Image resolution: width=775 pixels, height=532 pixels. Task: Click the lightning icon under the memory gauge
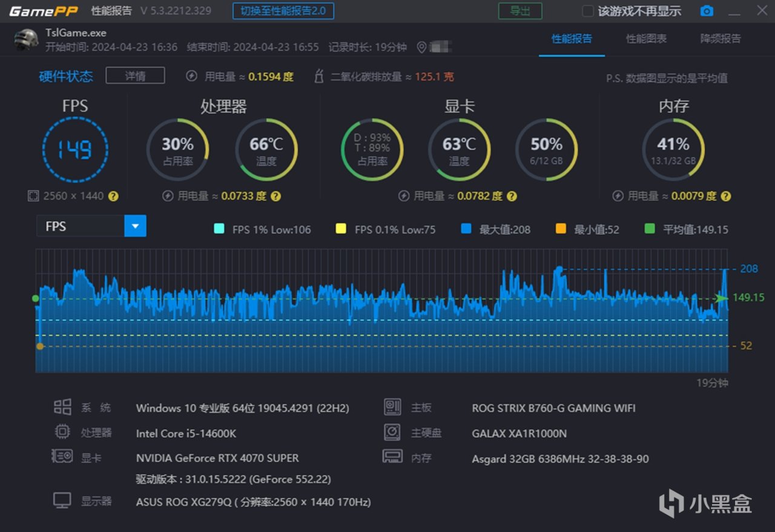click(618, 196)
